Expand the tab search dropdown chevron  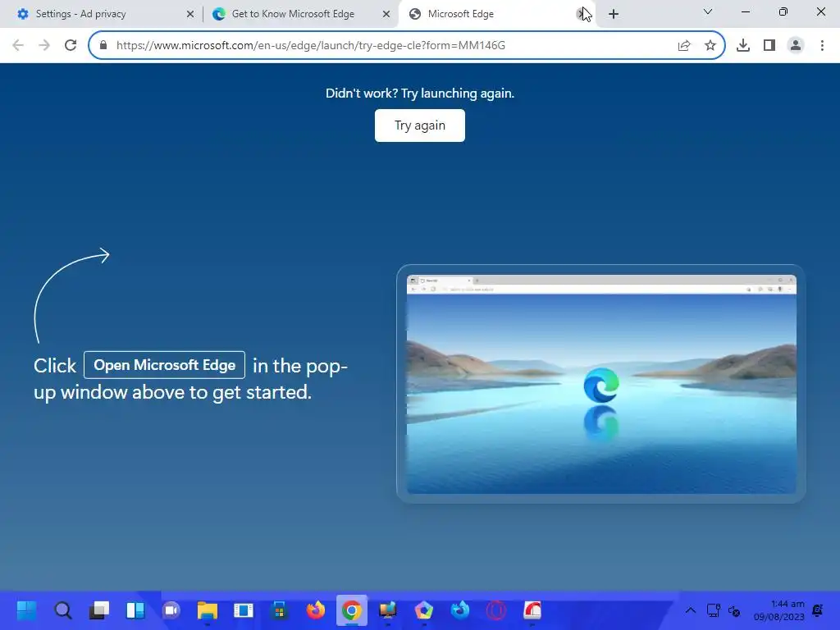click(x=708, y=11)
